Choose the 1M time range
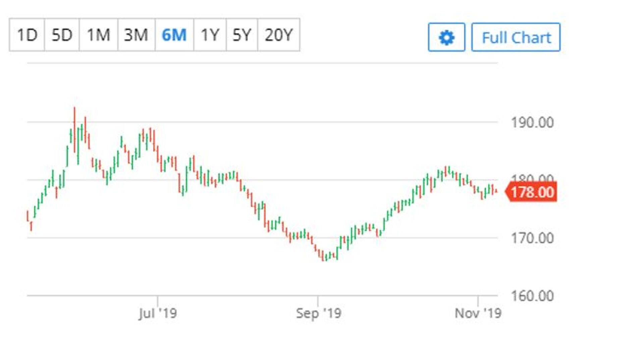 coord(99,35)
